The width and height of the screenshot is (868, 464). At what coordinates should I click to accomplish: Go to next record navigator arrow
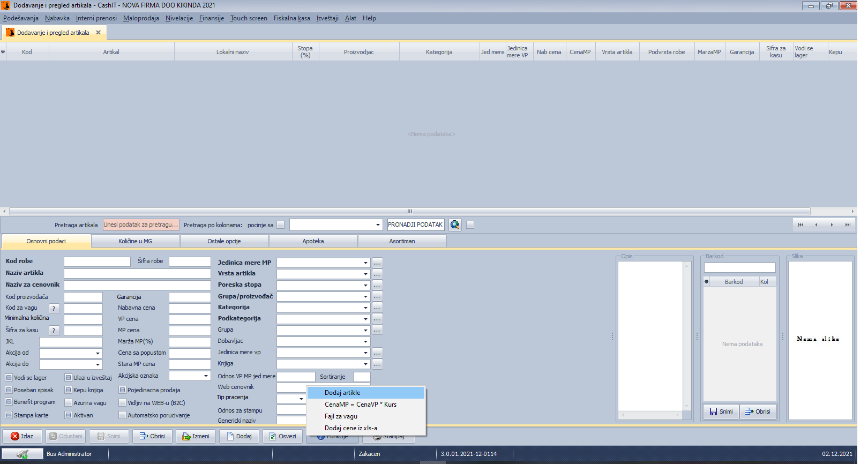click(x=832, y=225)
